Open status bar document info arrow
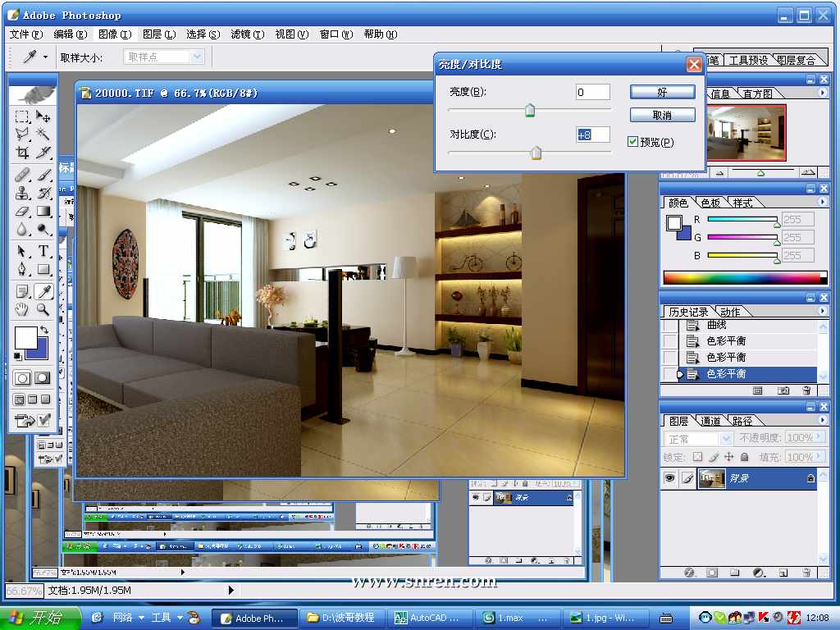The height and width of the screenshot is (630, 840). pos(231,591)
